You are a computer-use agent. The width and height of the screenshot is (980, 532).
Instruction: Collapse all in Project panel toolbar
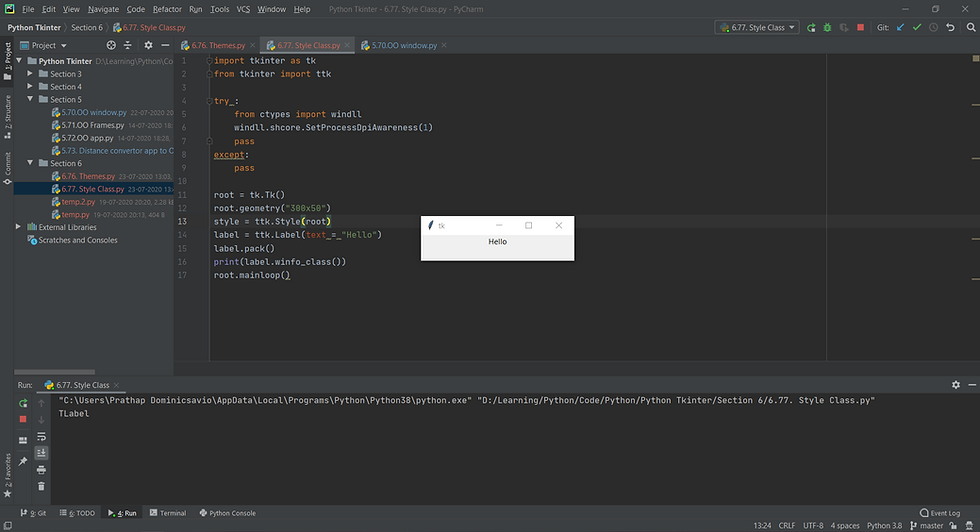pos(128,45)
